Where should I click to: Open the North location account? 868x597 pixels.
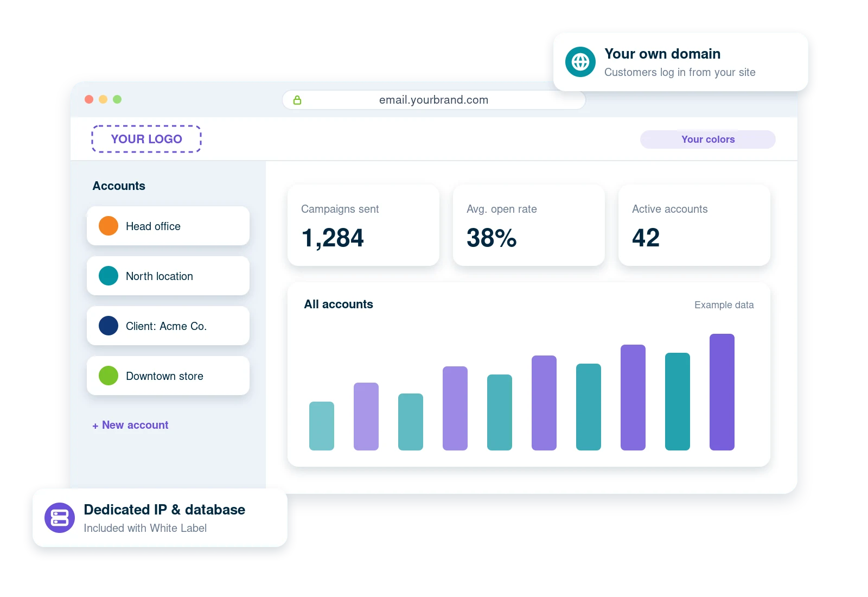[168, 276]
